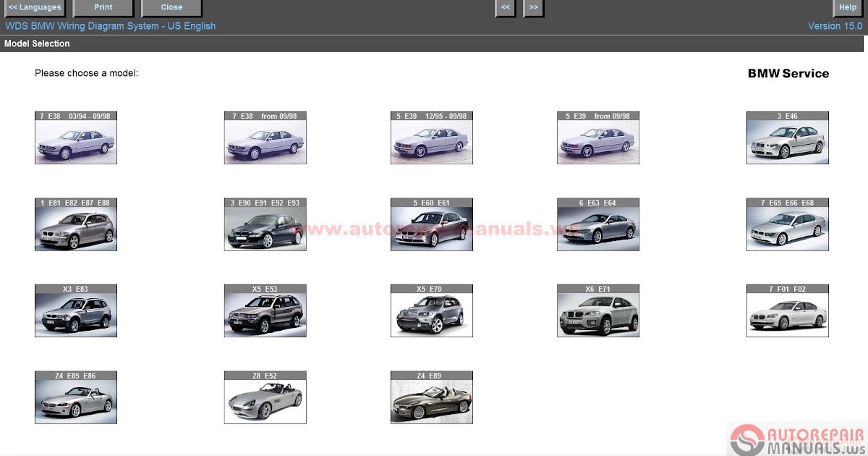Click the WDS BMW Wiring Diagram System title
The width and height of the screenshot is (868, 456).
pos(111,26)
